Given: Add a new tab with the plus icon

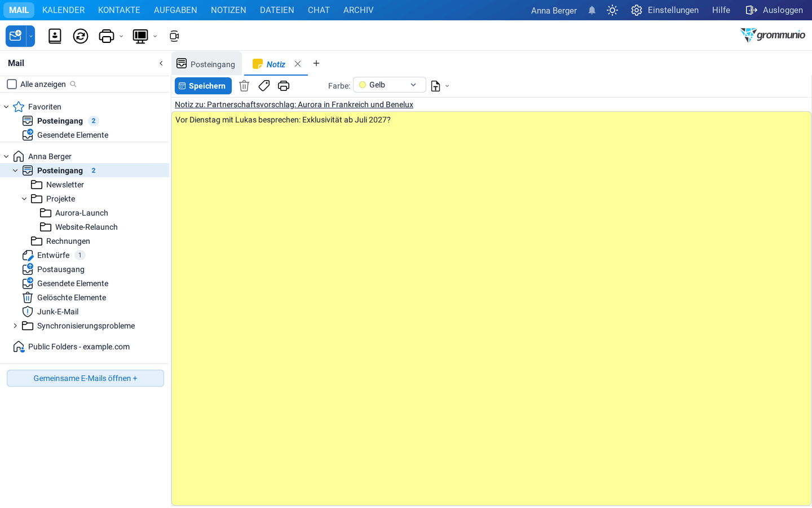Looking at the screenshot, I should (x=316, y=63).
